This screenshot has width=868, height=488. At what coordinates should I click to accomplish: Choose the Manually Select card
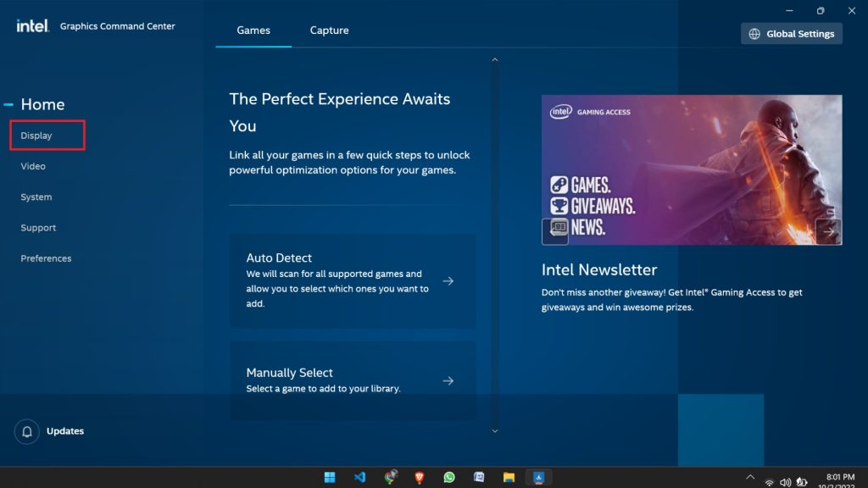pos(353,380)
